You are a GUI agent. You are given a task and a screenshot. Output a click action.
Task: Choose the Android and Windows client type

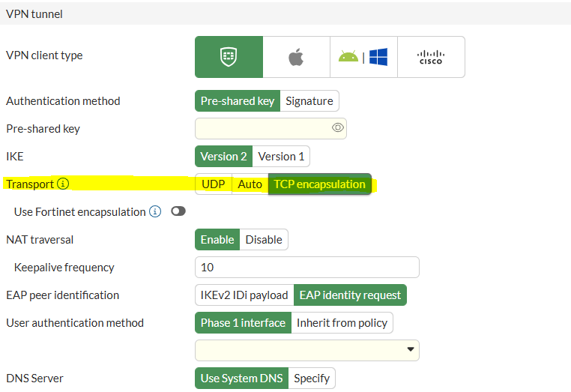point(363,57)
